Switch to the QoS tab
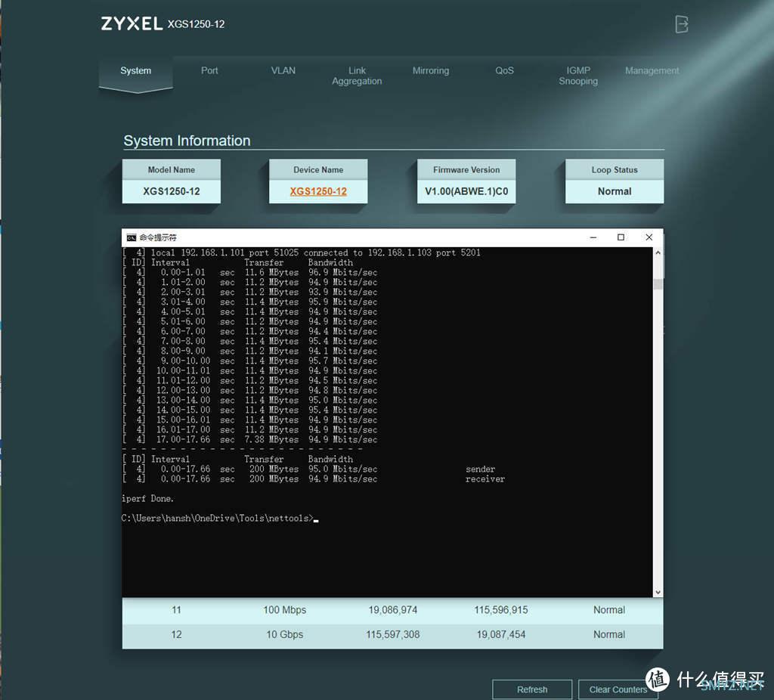774x700 pixels. (504, 70)
